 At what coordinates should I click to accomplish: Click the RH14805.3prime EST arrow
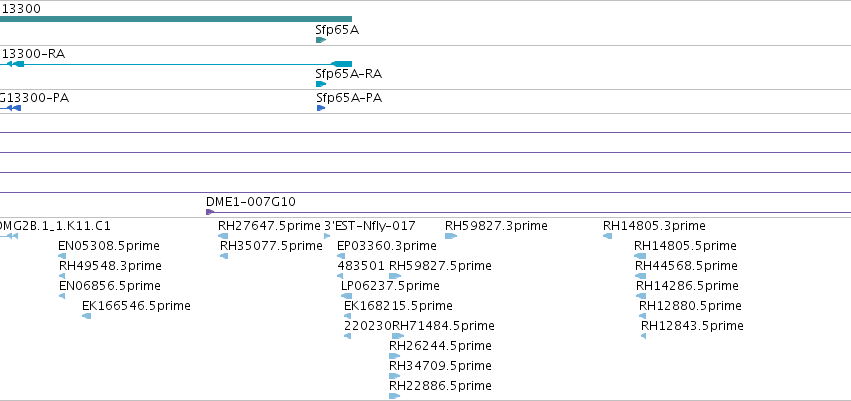click(x=607, y=236)
